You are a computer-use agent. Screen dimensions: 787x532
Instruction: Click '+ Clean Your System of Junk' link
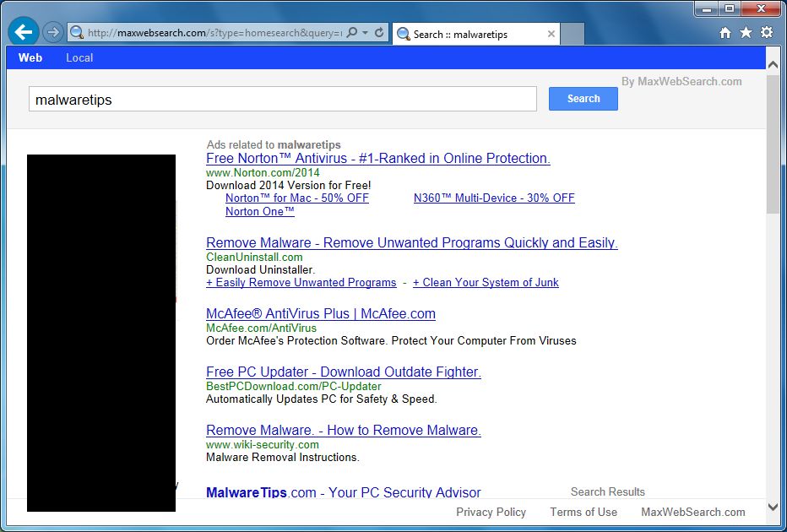pyautogui.click(x=486, y=283)
